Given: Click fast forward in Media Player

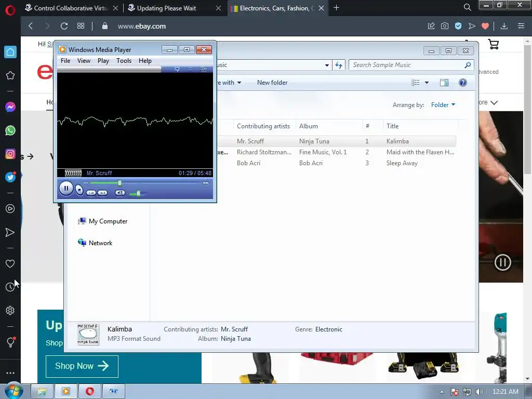Looking at the screenshot, I should [206, 183].
